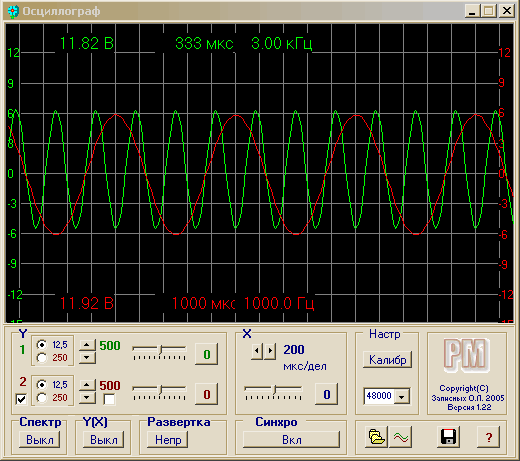The height and width of the screenshot is (461, 520).
Task: Decrease channel 2 scale with down arrow
Action: (x=87, y=397)
